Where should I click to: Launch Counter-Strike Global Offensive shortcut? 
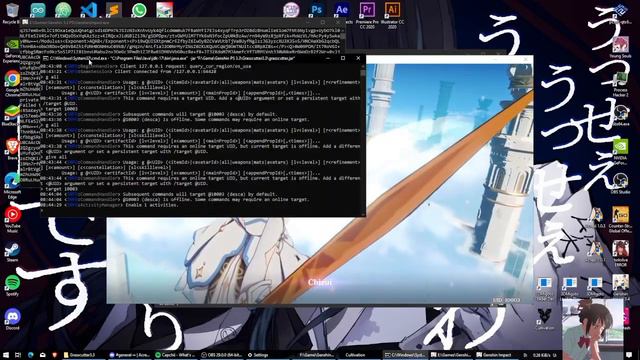pos(620,220)
